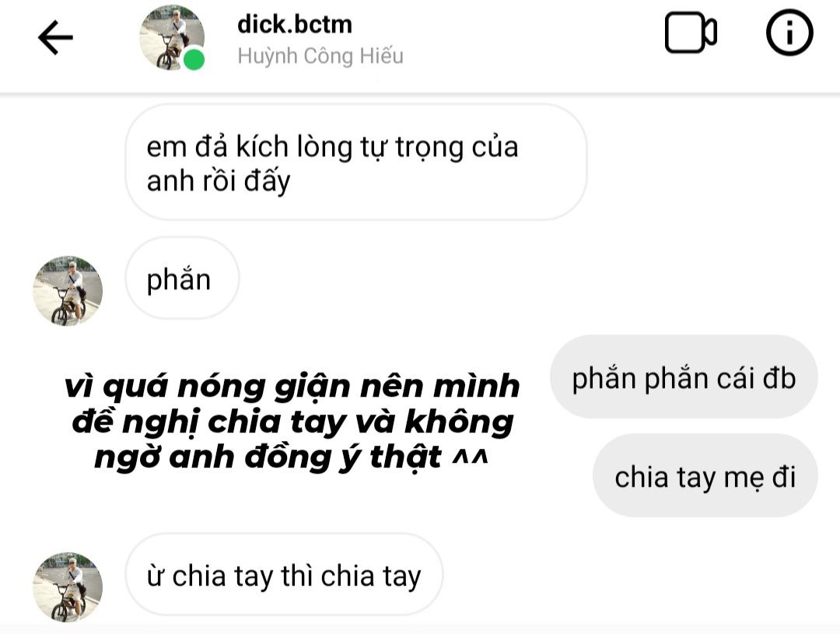Screen dimensions: 840x634
Task: Tap the word "đấy" in first message
Action: (267, 180)
